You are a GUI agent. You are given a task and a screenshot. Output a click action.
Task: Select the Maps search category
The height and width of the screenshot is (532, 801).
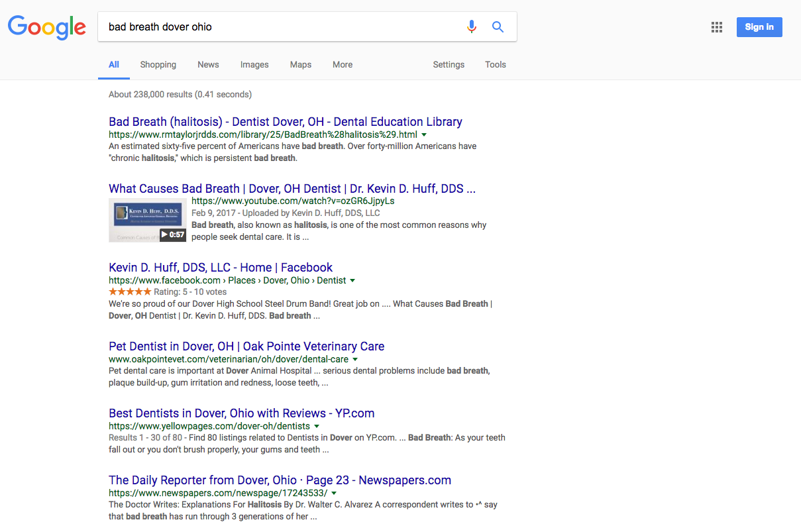click(300, 64)
